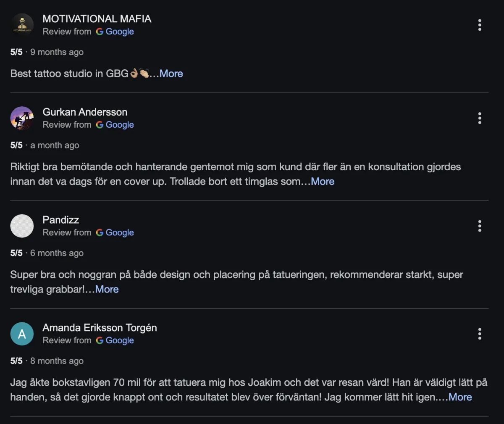Image resolution: width=504 pixels, height=424 pixels.
Task: Click Amanda's teal letter A avatar
Action: (22, 334)
